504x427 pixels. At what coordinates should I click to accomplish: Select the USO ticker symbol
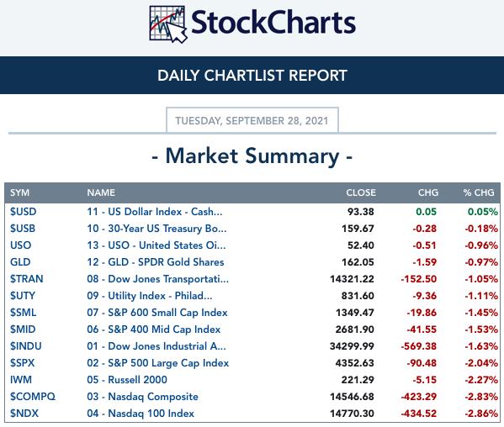coord(20,245)
